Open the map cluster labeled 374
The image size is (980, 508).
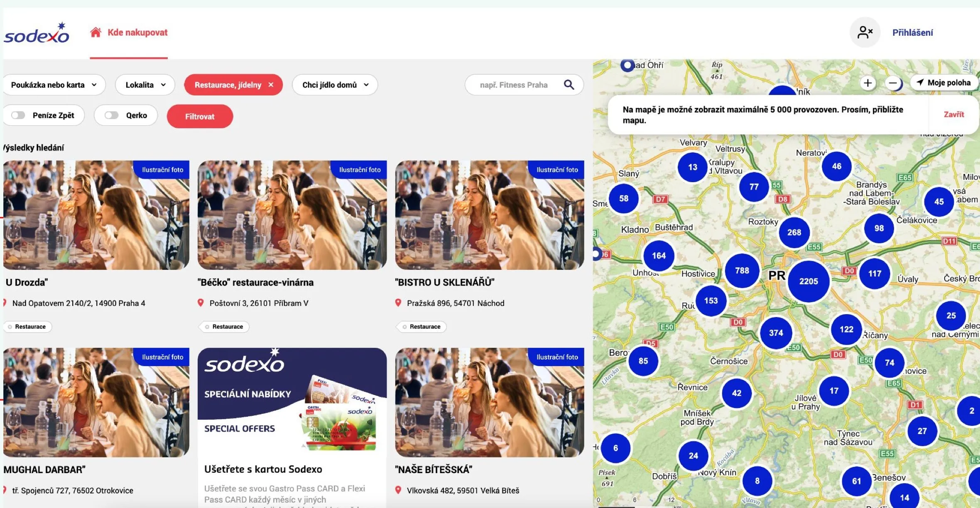pos(776,333)
